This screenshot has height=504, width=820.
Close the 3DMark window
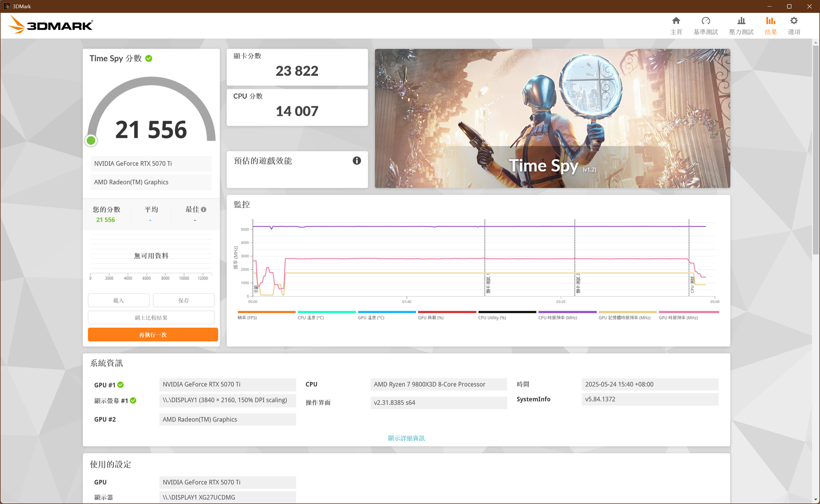pyautogui.click(x=809, y=6)
